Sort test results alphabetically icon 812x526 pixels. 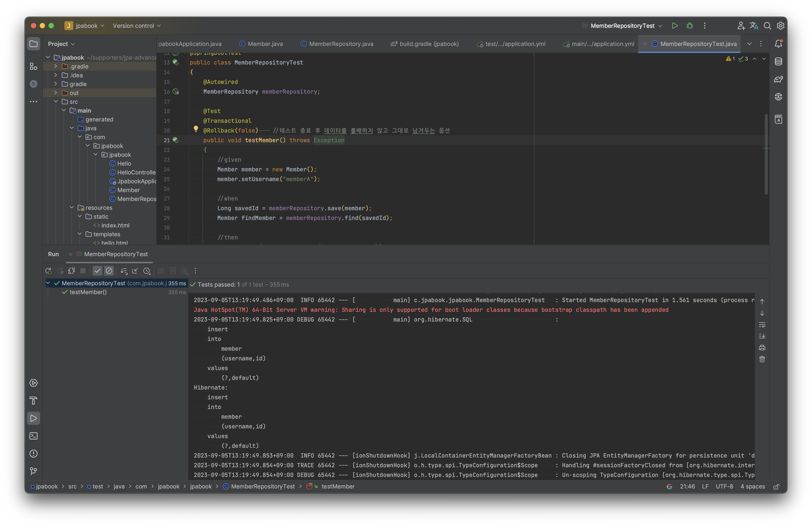click(124, 271)
